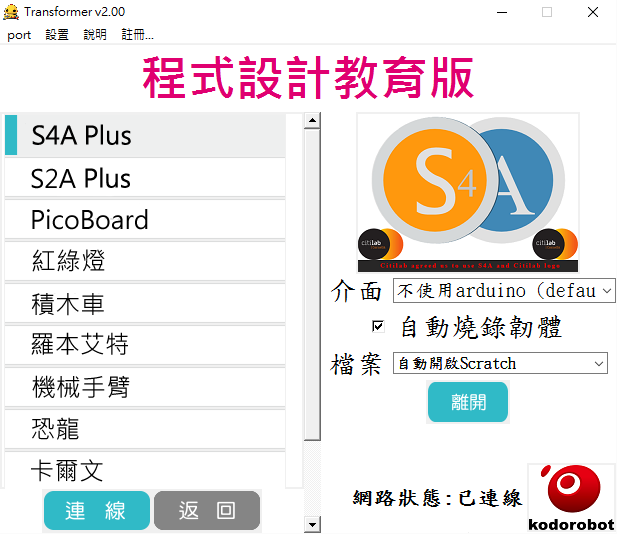Select 紅綠燈 in the list
The height and width of the screenshot is (534, 617).
[x=145, y=261]
